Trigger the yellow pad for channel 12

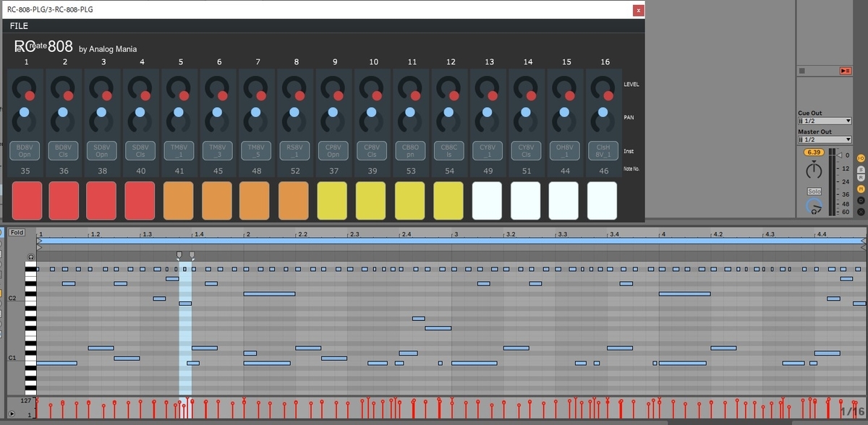(448, 201)
